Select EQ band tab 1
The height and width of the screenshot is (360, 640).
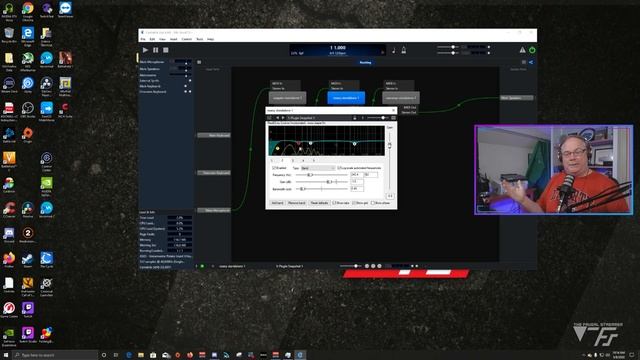click(x=272, y=160)
